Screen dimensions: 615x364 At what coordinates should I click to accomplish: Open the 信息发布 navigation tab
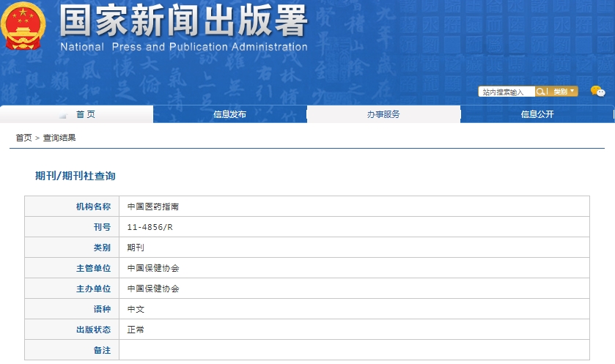click(x=229, y=114)
